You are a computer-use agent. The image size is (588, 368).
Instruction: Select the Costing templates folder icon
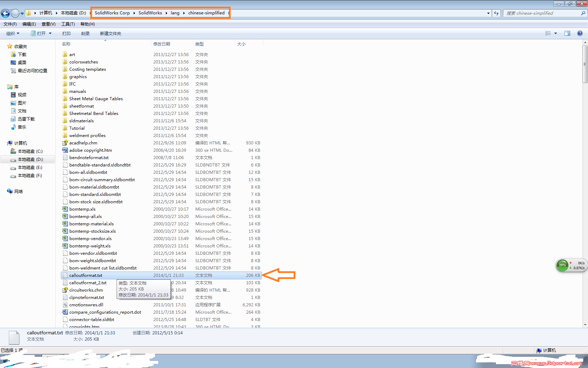pos(65,69)
